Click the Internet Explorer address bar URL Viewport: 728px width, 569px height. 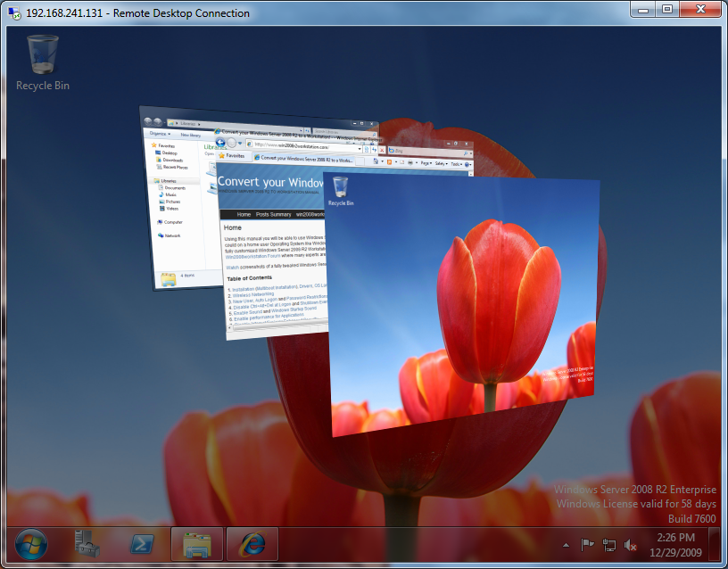(x=292, y=145)
